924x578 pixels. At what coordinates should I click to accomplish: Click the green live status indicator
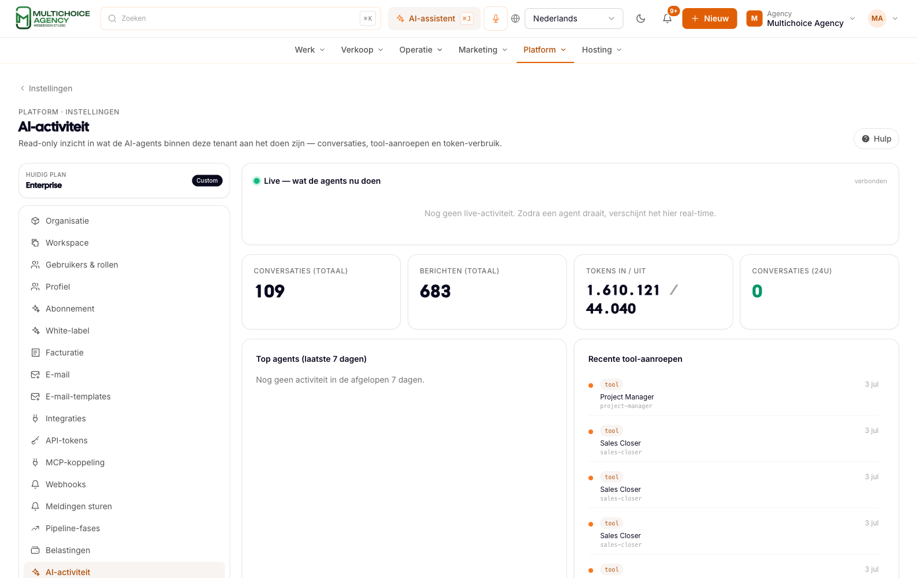(256, 181)
